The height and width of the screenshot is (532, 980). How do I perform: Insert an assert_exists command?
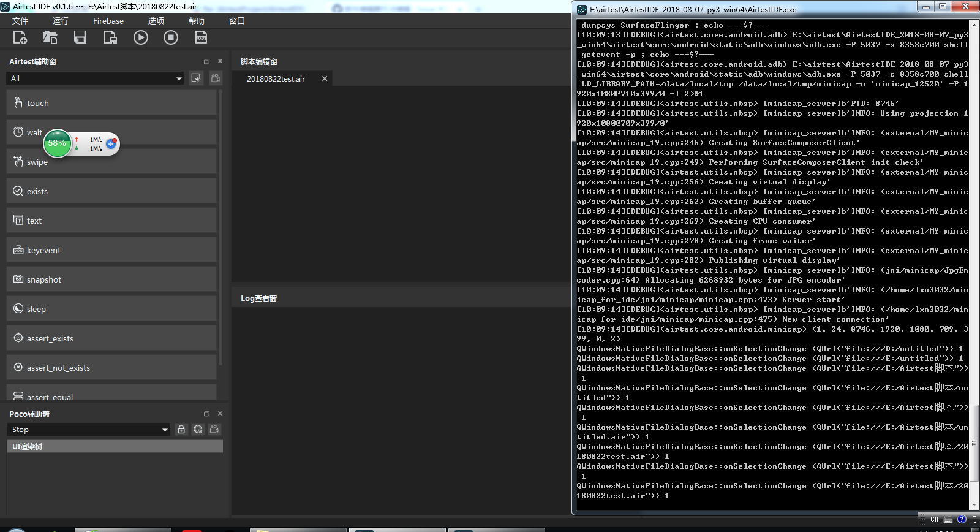111,338
